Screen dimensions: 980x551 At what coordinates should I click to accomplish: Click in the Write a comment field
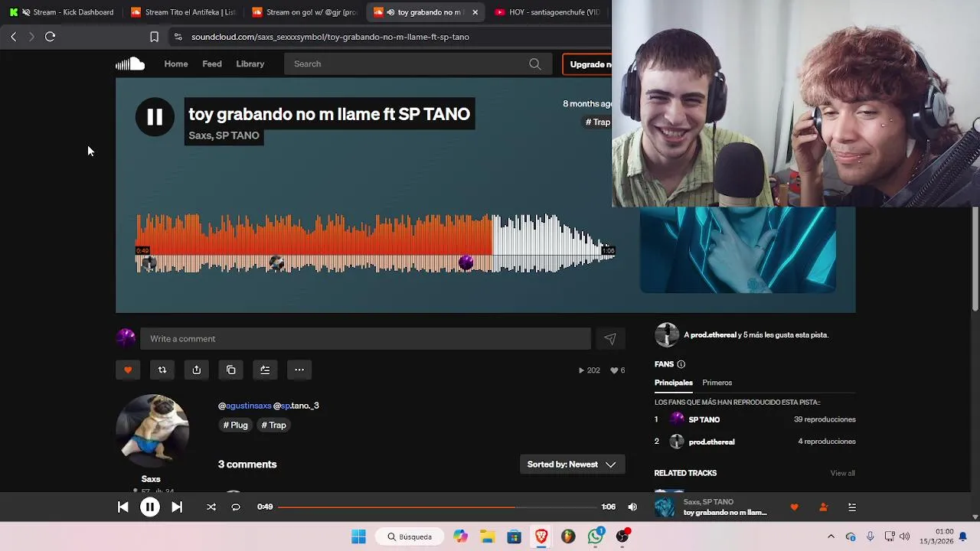click(x=365, y=339)
